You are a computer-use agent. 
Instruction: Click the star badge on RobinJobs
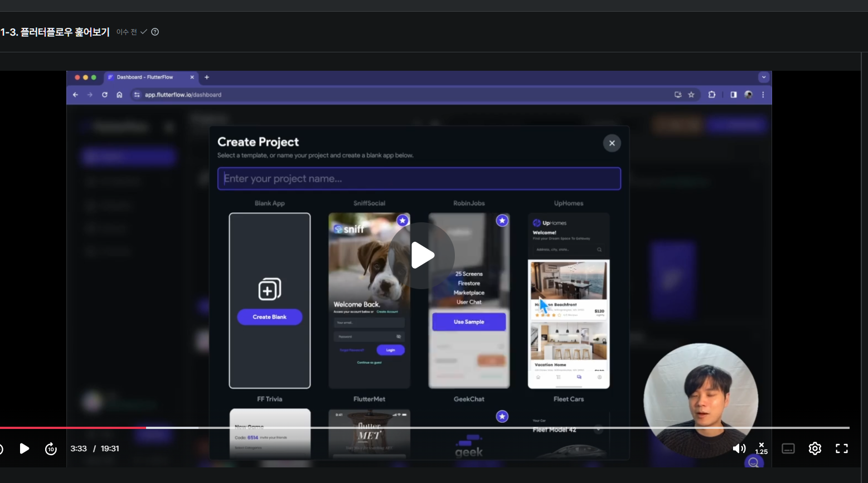click(x=502, y=221)
